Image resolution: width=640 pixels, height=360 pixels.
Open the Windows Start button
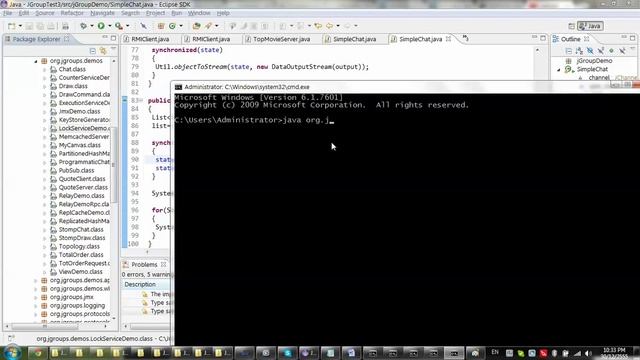click(x=11, y=352)
